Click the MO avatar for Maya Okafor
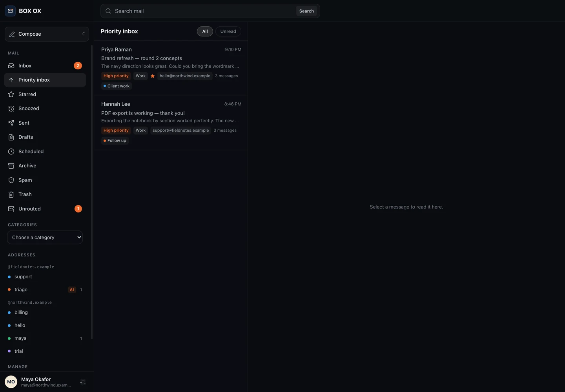565x392 pixels. pyautogui.click(x=11, y=382)
